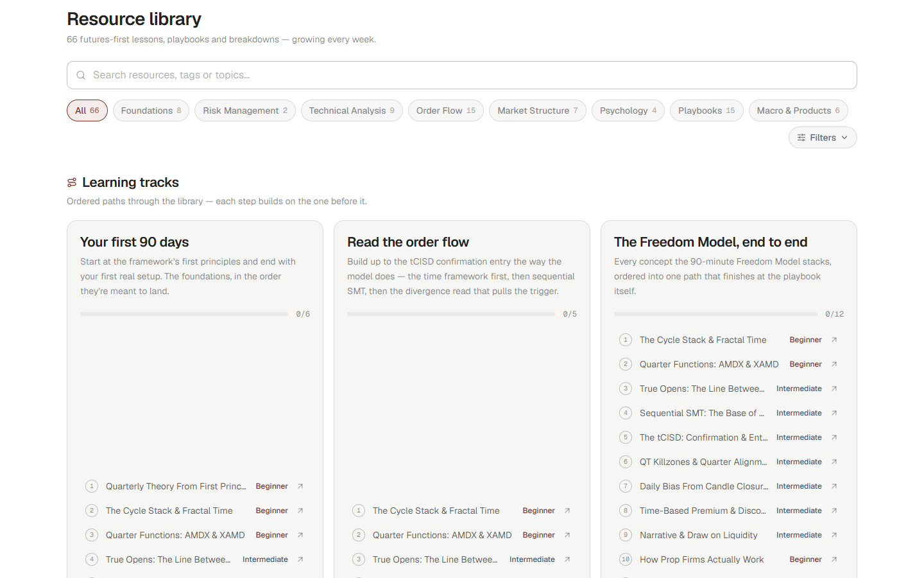The image size is (924, 578).
Task: Click The Freedom Model, end to end title
Action: point(710,242)
